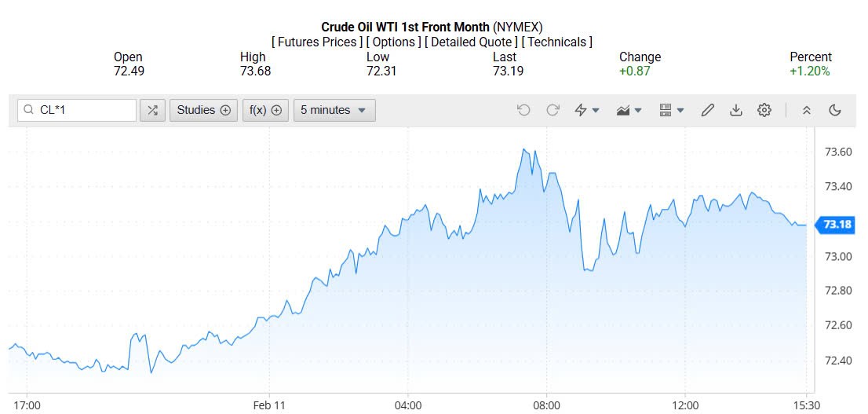
Task: Expand the 5 minutes interval dropdown
Action: click(x=334, y=110)
